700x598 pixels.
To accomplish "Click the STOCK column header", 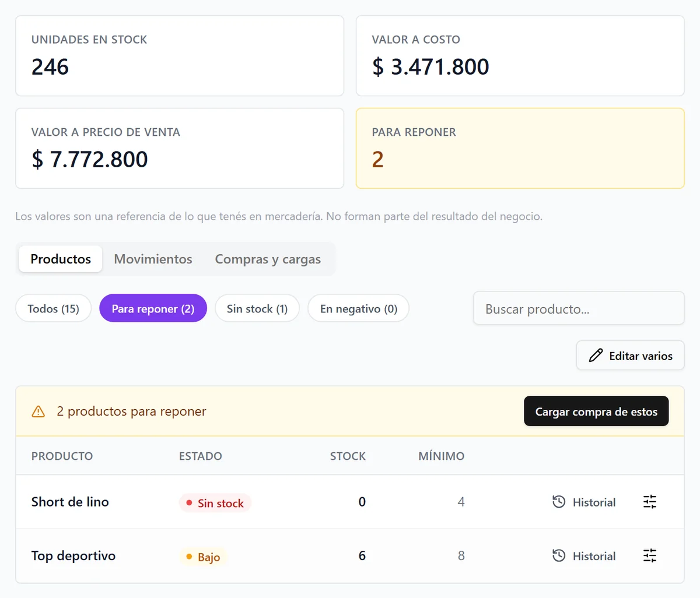I will pos(348,456).
